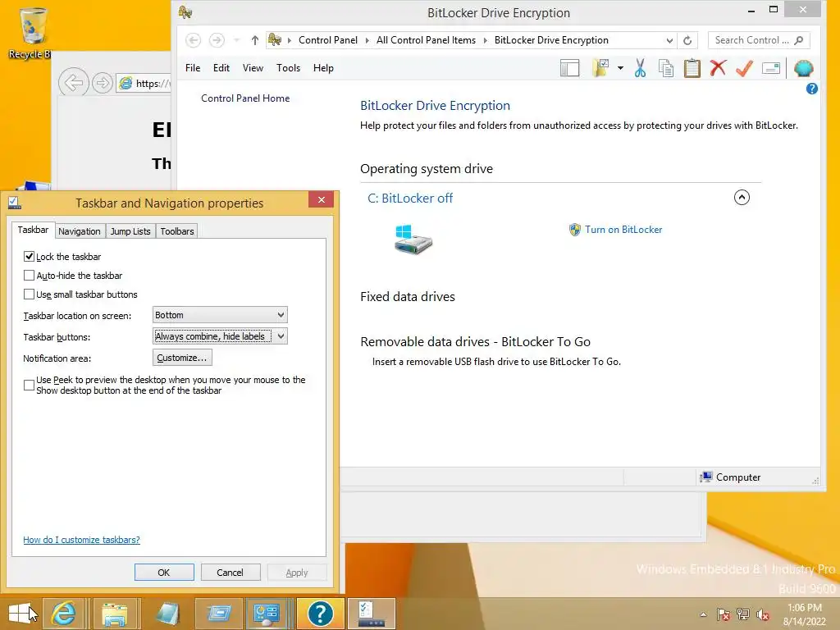The height and width of the screenshot is (630, 840).
Task: Click the folder options toolbar icon
Action: coord(600,68)
